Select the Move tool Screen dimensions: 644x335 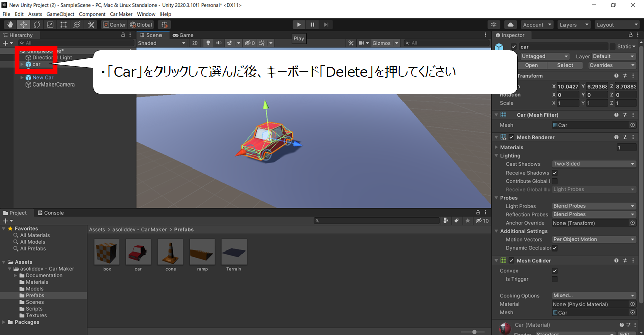[23, 25]
